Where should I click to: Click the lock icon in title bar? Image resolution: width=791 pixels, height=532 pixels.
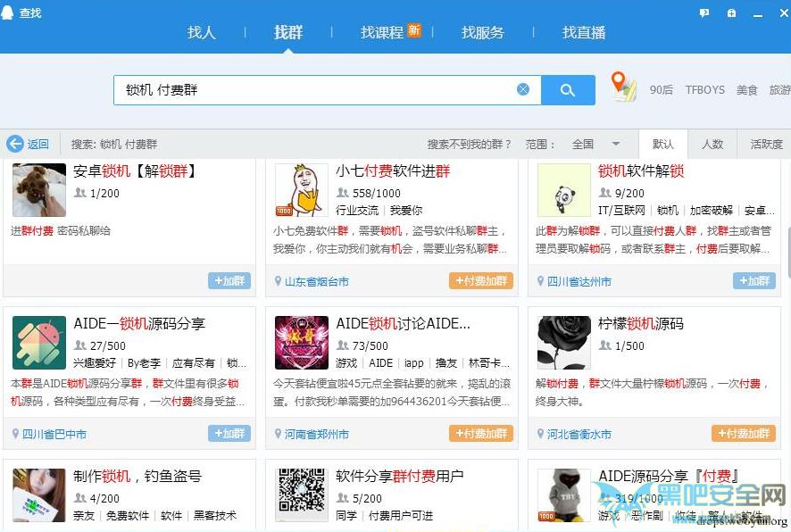pos(731,13)
